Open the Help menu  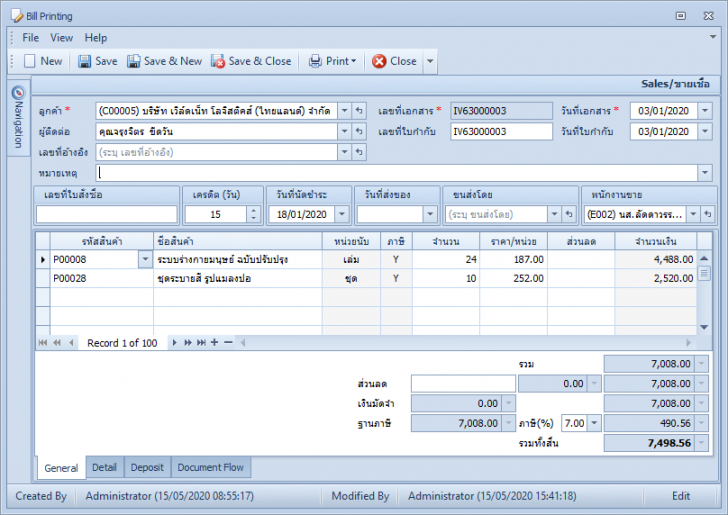coord(96,37)
